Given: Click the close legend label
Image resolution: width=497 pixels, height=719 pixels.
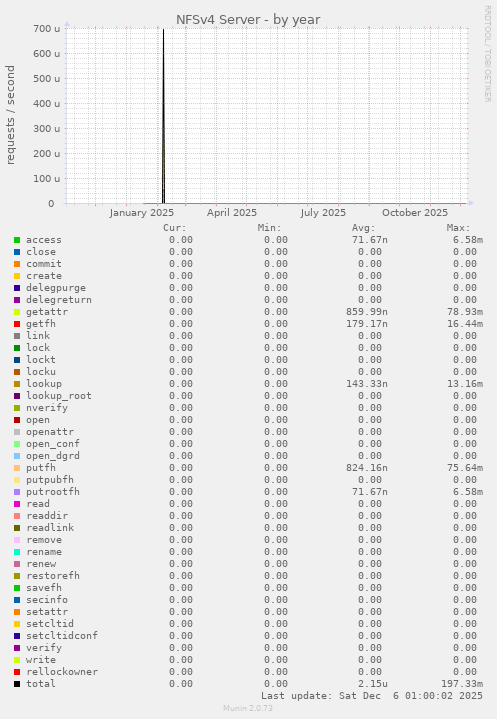Looking at the screenshot, I should [x=41, y=252].
